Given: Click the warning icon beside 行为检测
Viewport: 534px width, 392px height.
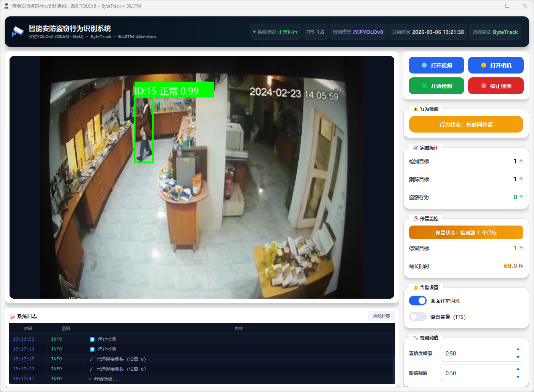Looking at the screenshot, I should pos(416,109).
